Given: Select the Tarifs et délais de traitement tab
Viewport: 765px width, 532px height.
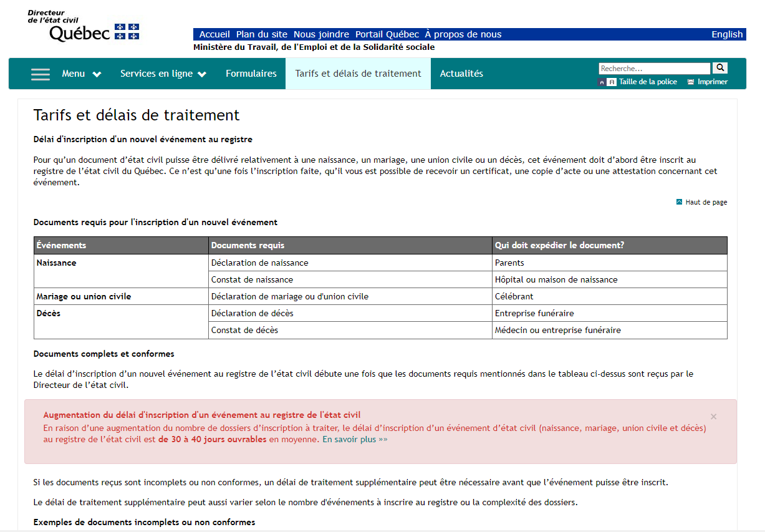Looking at the screenshot, I should coord(358,74).
